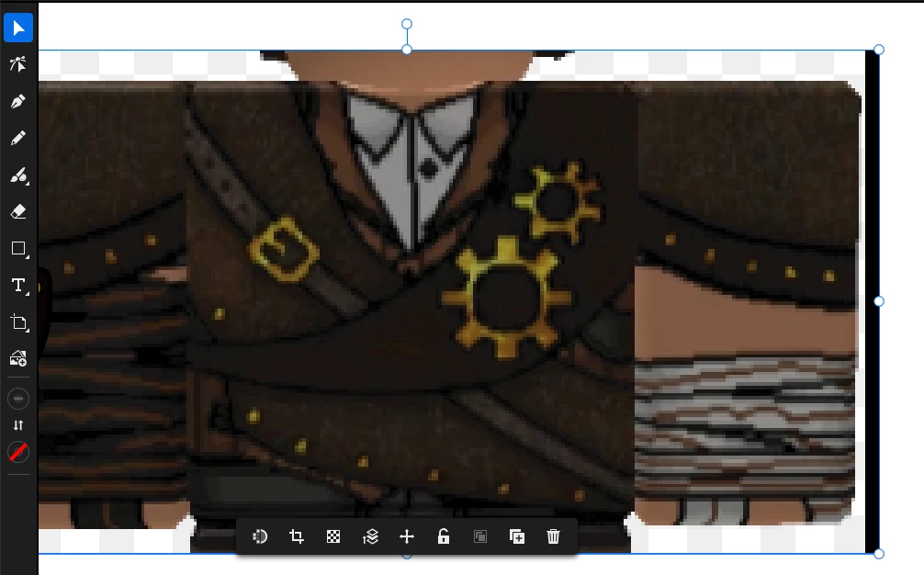Click the four-arrow move icon

click(407, 536)
